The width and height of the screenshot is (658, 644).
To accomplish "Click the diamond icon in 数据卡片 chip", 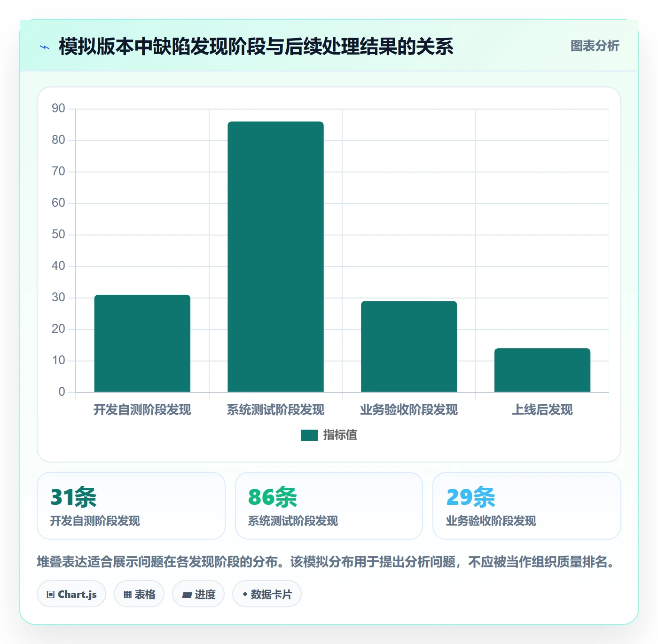I will (x=245, y=594).
